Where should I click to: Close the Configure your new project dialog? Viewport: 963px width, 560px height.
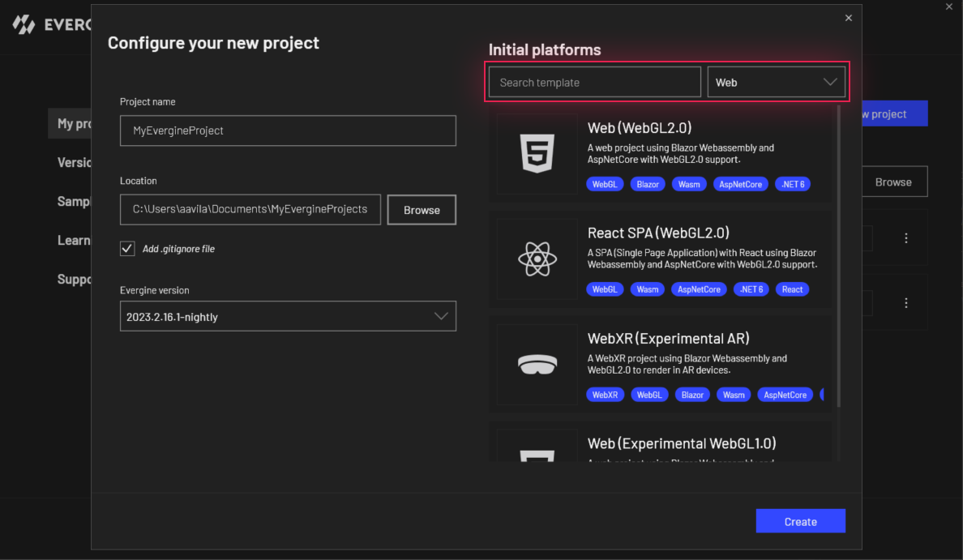848,18
